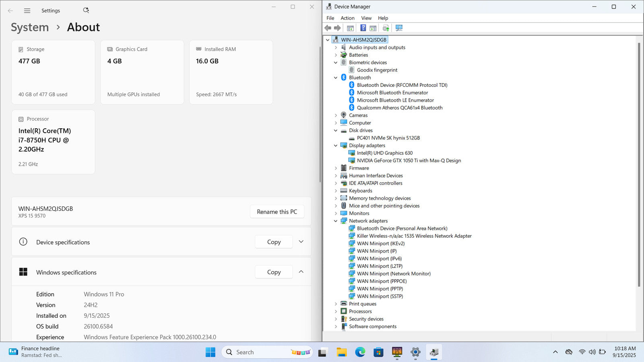Click the Show/Hide Action Pane toolbar icon

(x=373, y=28)
